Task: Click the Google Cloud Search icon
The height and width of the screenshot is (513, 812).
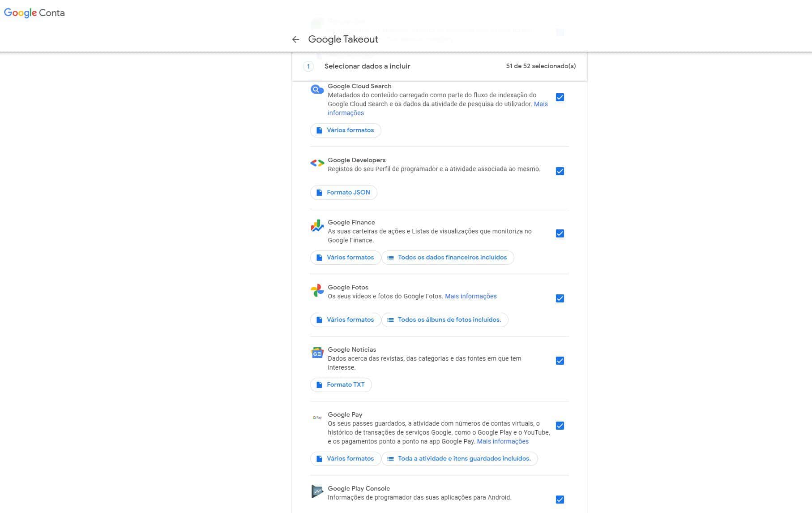Action: coord(317,90)
